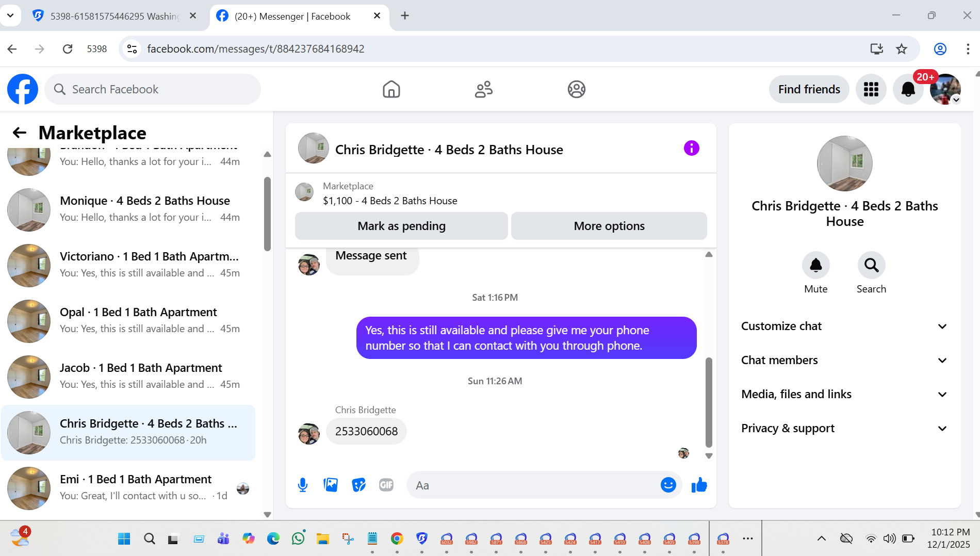Image resolution: width=980 pixels, height=556 pixels.
Task: Reload the page in the browser
Action: point(68,49)
